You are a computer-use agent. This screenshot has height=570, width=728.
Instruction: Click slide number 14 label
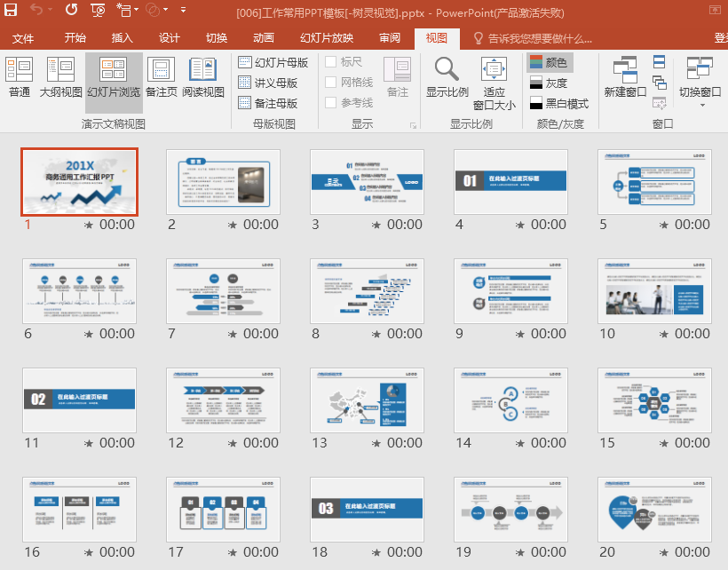tap(463, 443)
